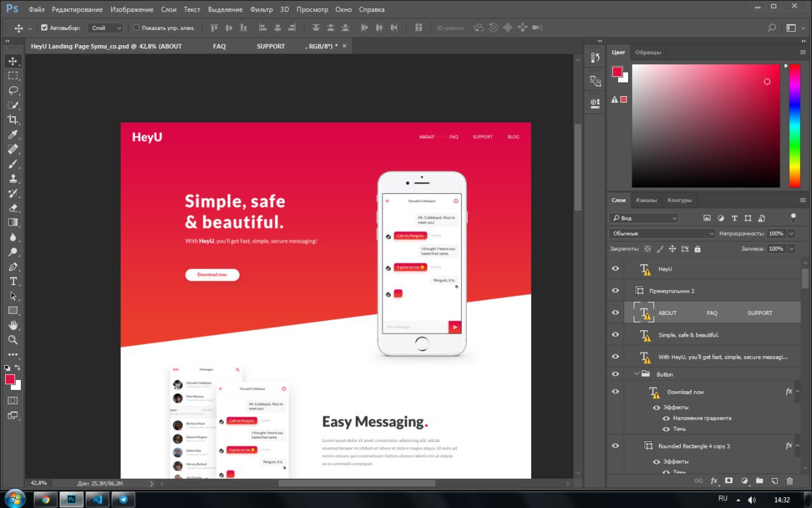The image size is (812, 508).
Task: Open the Windows Start button
Action: (x=14, y=498)
